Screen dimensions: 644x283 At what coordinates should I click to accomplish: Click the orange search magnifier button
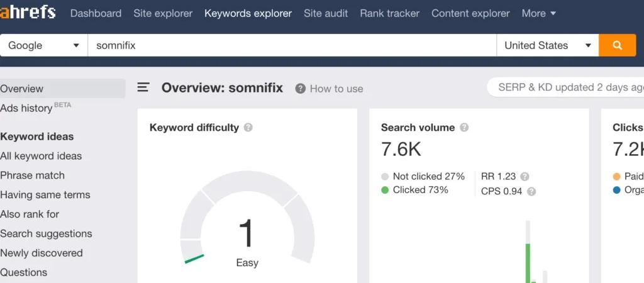617,45
